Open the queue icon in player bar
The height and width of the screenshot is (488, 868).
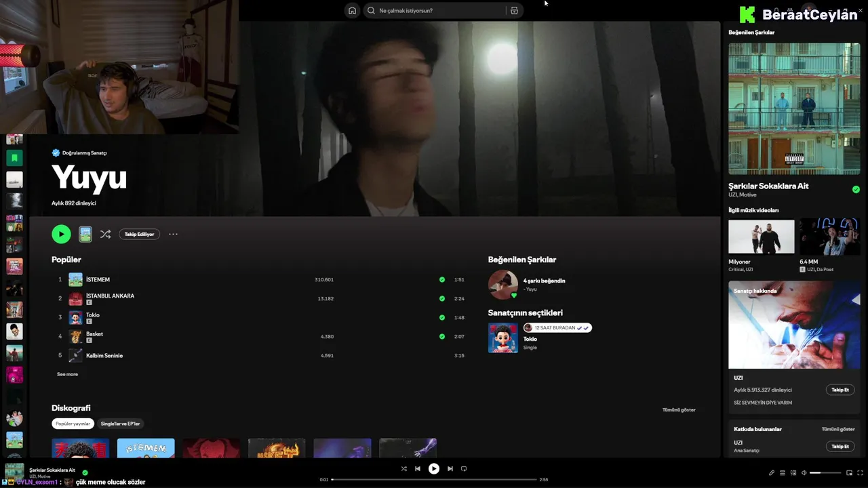[x=782, y=472]
